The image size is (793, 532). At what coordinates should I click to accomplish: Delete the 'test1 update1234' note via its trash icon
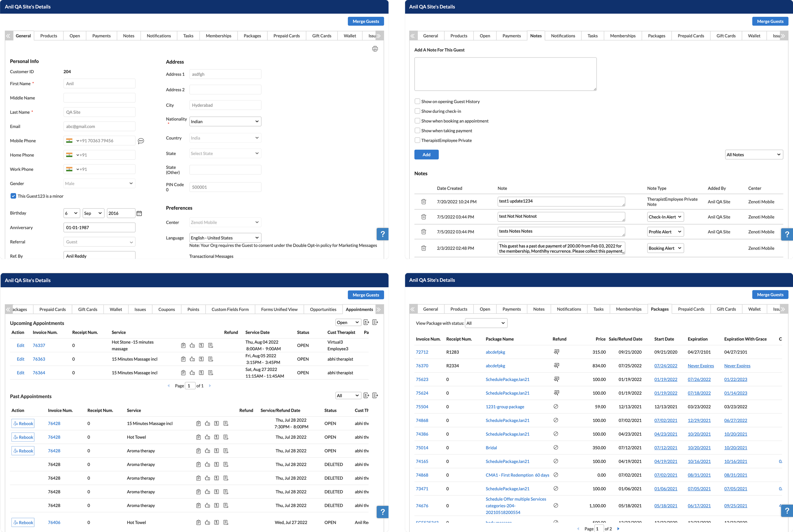coord(423,202)
